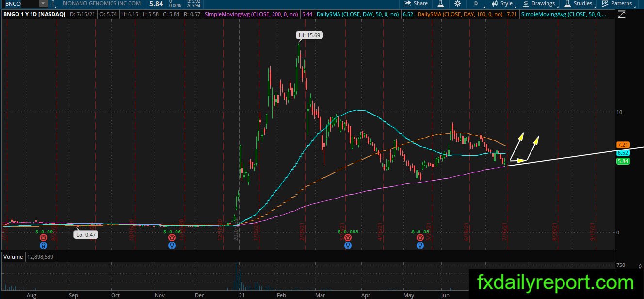Click the 6.52 cyan price label
644x299 pixels.
coord(623,153)
